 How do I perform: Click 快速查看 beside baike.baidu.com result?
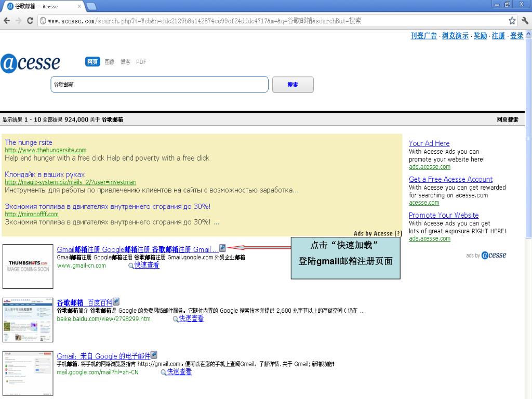(x=191, y=318)
